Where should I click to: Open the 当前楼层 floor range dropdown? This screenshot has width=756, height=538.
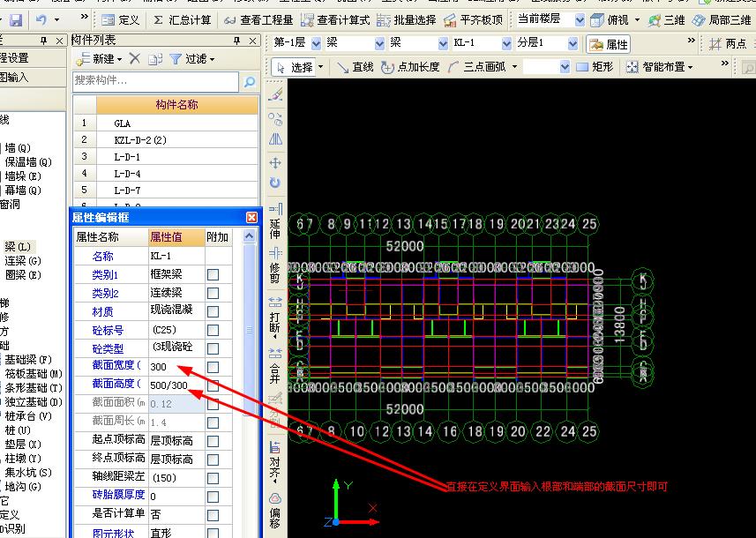[x=580, y=20]
